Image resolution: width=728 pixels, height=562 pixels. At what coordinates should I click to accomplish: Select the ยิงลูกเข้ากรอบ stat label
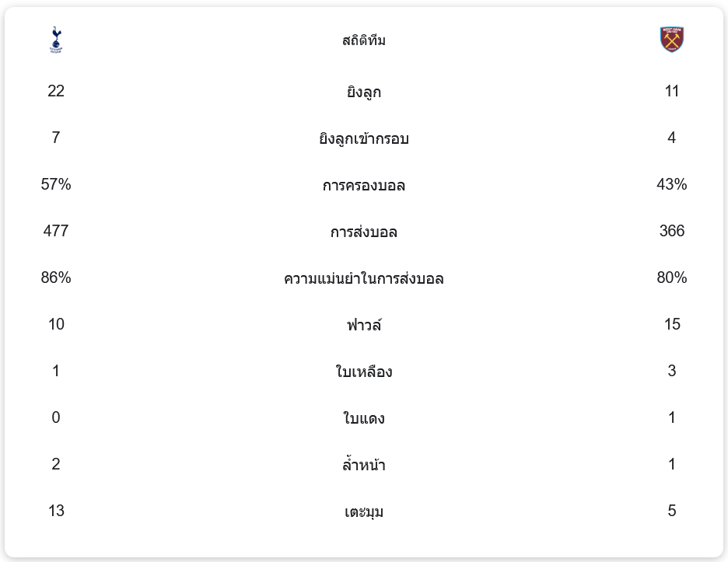[x=364, y=138]
